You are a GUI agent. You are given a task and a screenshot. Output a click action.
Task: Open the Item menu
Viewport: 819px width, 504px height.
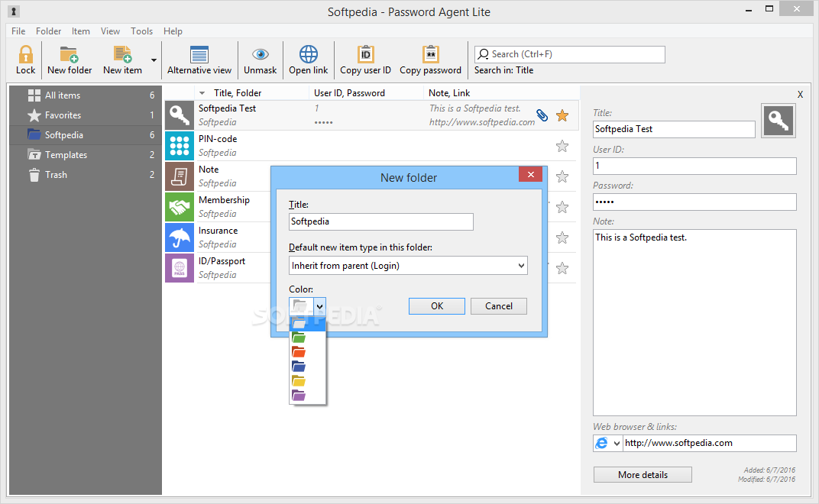point(81,31)
